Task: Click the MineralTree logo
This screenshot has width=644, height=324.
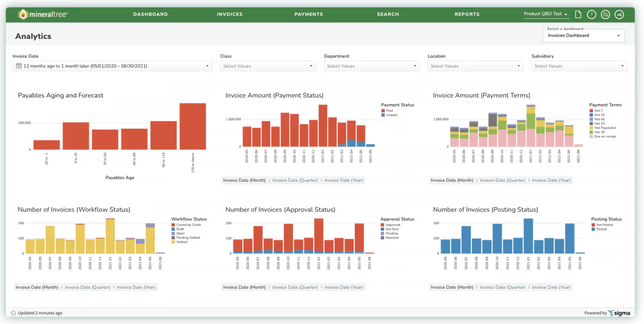Action: click(x=43, y=14)
